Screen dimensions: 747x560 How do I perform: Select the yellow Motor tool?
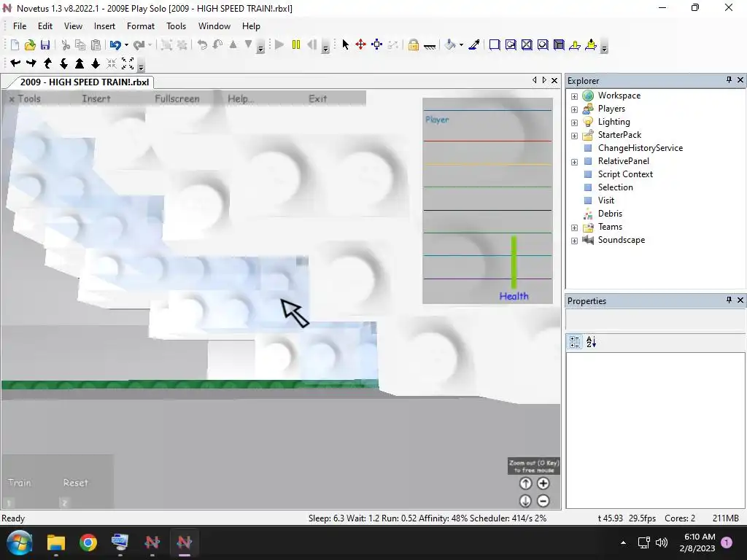tap(591, 44)
